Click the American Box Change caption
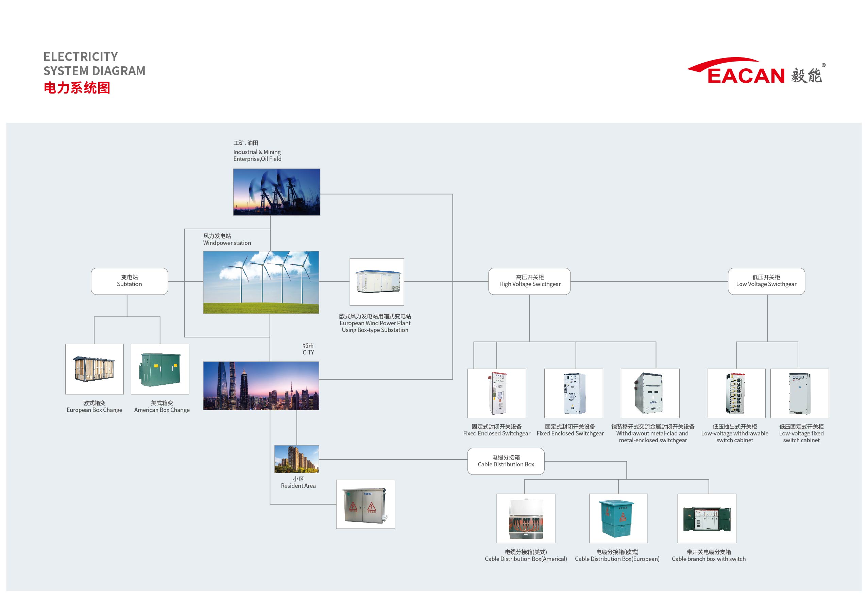Image resolution: width=868 pixels, height=597 pixels. click(x=162, y=410)
